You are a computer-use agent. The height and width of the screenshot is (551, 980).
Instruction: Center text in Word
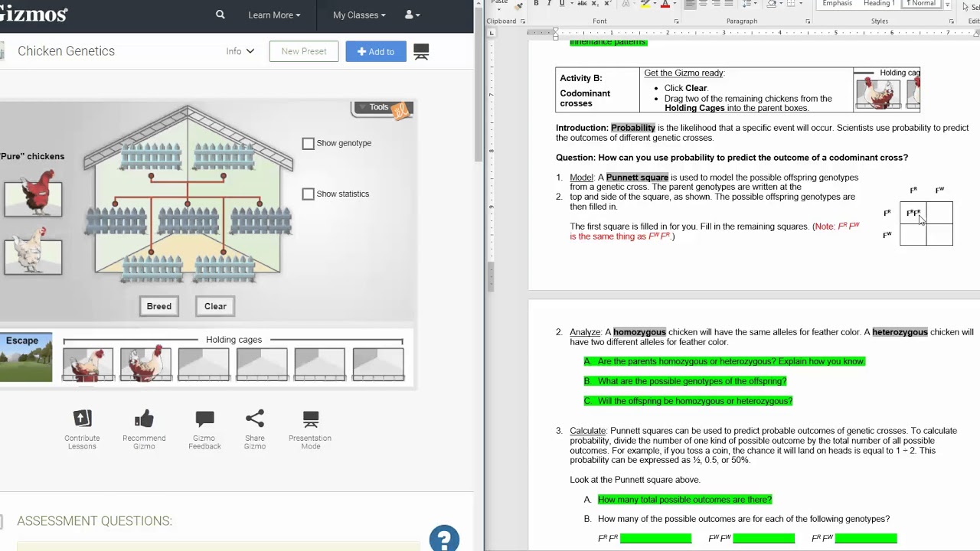pyautogui.click(x=703, y=3)
